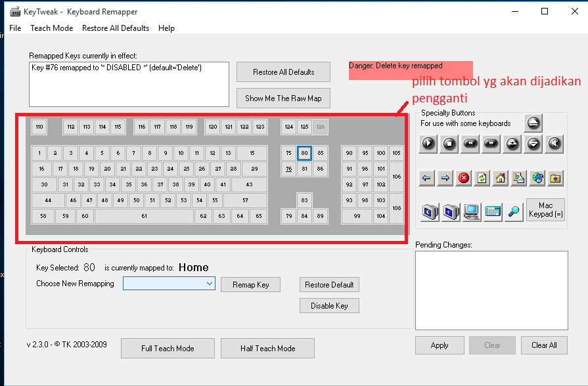588x386 pixels.
Task: Select the green browser Refresh button
Action: coord(482,179)
